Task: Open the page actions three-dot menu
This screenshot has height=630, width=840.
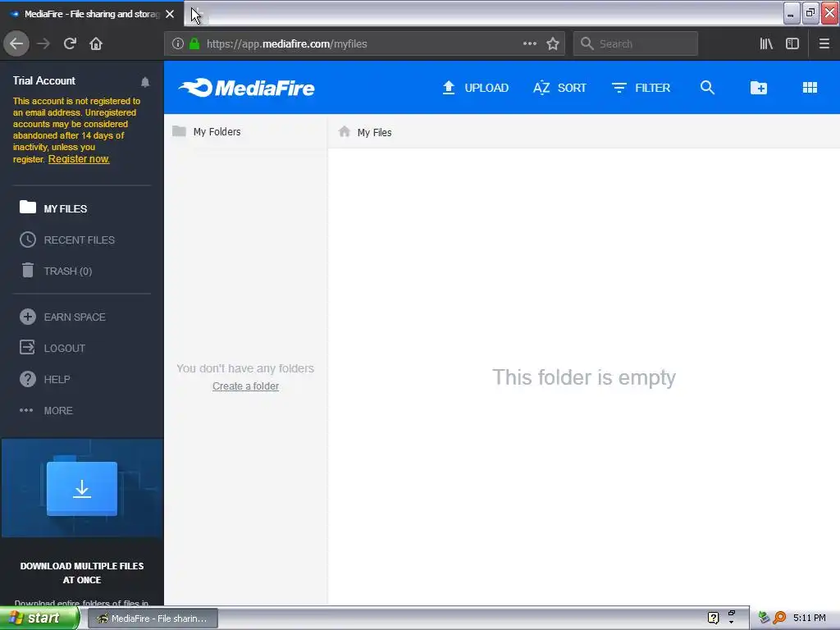Action: click(x=529, y=44)
